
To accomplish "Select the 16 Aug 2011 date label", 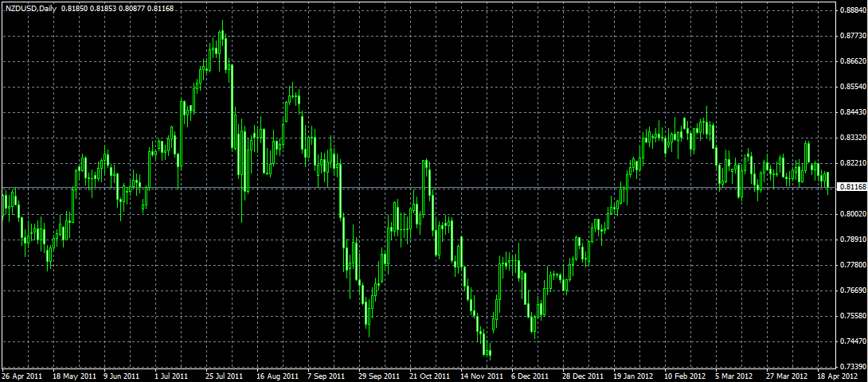I will (x=277, y=376).
